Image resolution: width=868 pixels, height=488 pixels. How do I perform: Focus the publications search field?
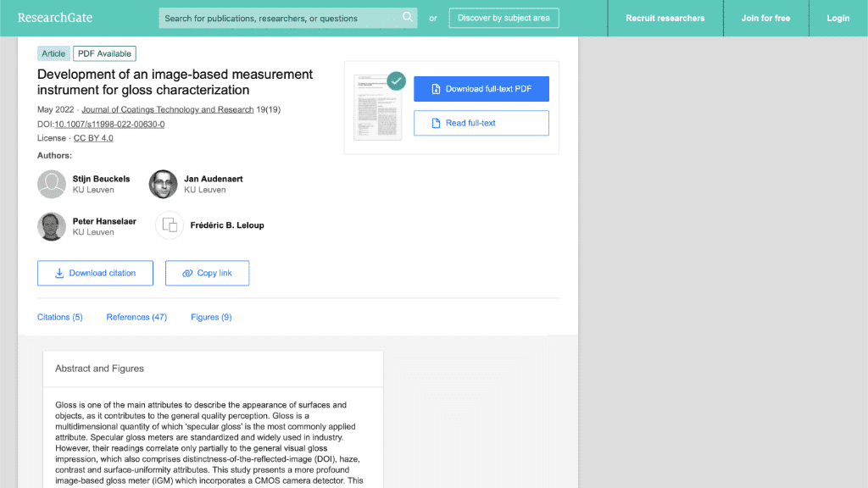280,18
